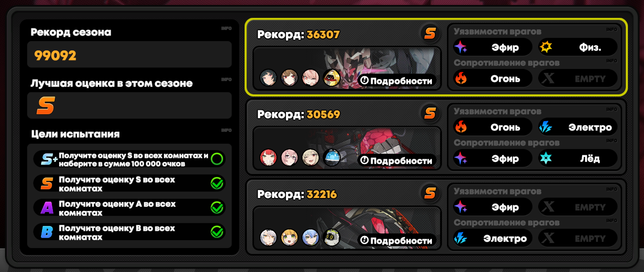This screenshot has width=644, height=272.
Task: Click the Ice icon next to Лёд
Action: (x=546, y=158)
